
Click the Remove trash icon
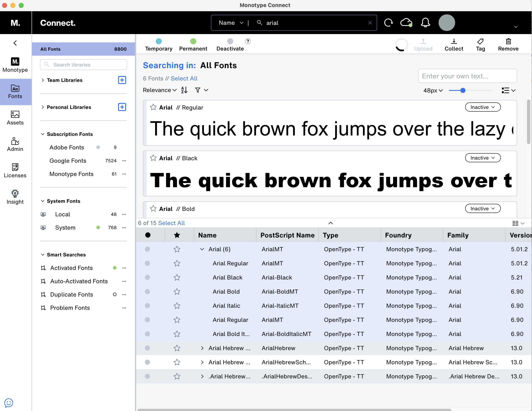point(508,41)
